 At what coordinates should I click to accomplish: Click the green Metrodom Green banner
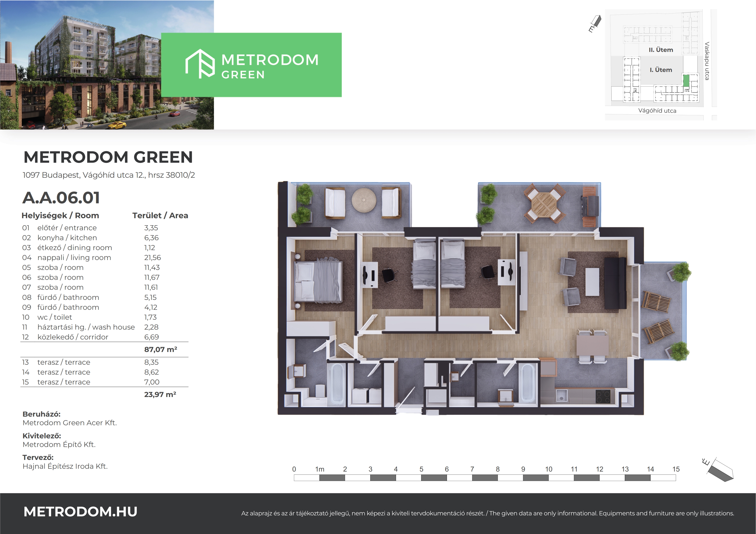pyautogui.click(x=251, y=65)
